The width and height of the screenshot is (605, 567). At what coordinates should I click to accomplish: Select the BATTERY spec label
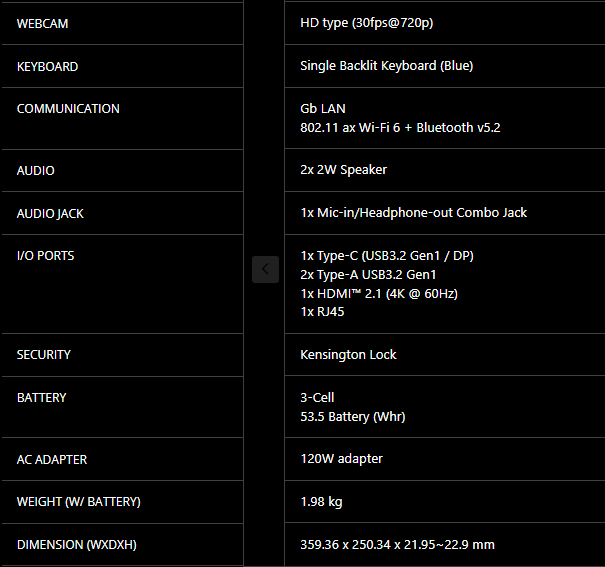(x=42, y=398)
